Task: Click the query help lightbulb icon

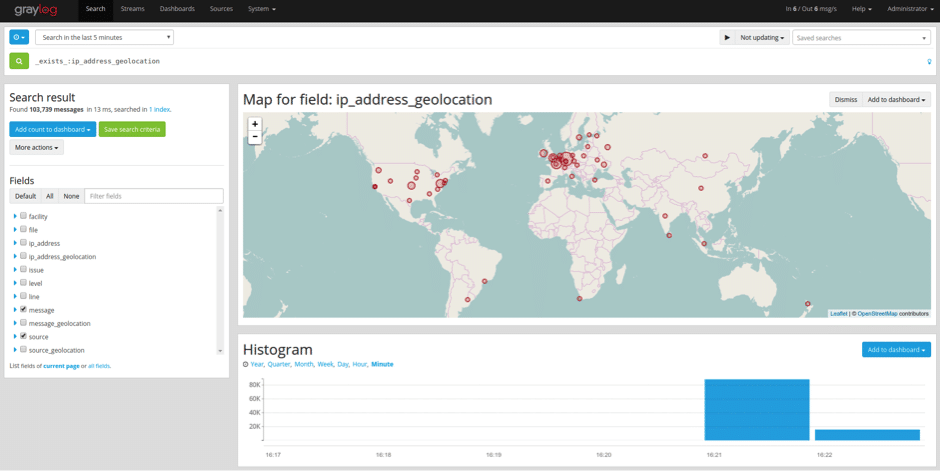Action: point(929,62)
